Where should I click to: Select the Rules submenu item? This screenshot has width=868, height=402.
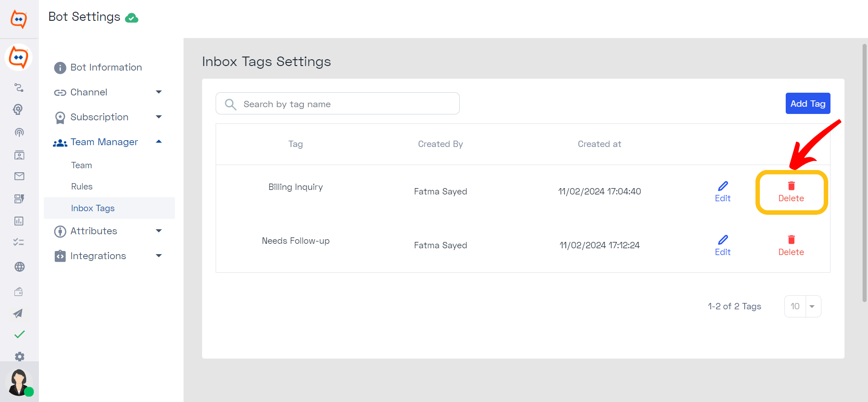pos(82,186)
